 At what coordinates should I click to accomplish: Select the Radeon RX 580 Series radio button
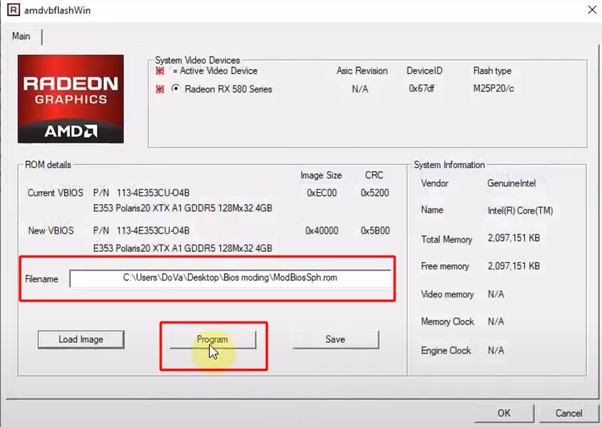(x=175, y=89)
